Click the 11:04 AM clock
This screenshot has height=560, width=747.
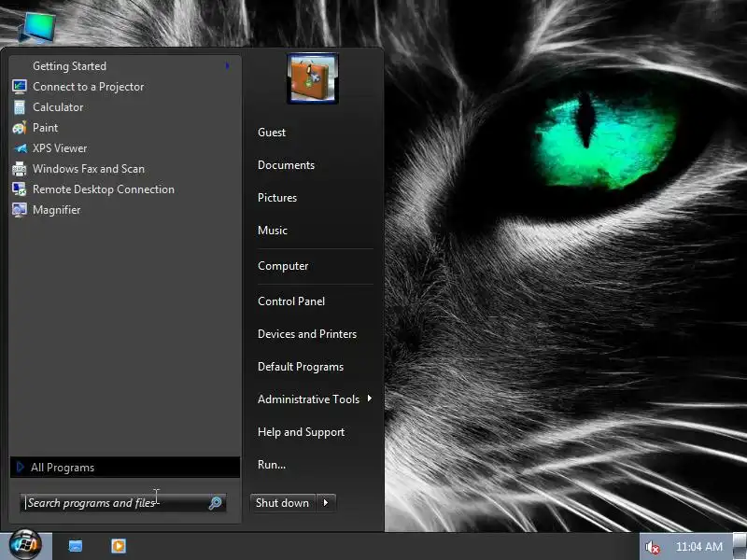click(698, 547)
